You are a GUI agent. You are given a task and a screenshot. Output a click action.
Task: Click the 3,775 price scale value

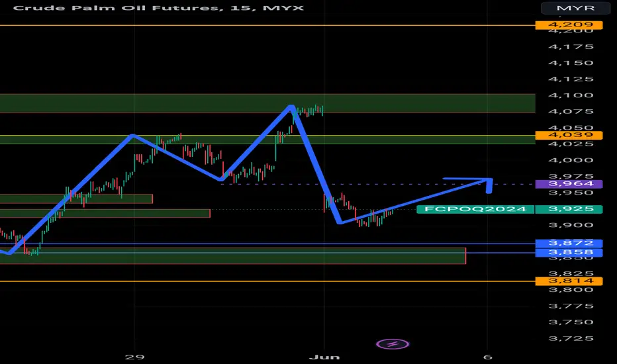point(571,306)
